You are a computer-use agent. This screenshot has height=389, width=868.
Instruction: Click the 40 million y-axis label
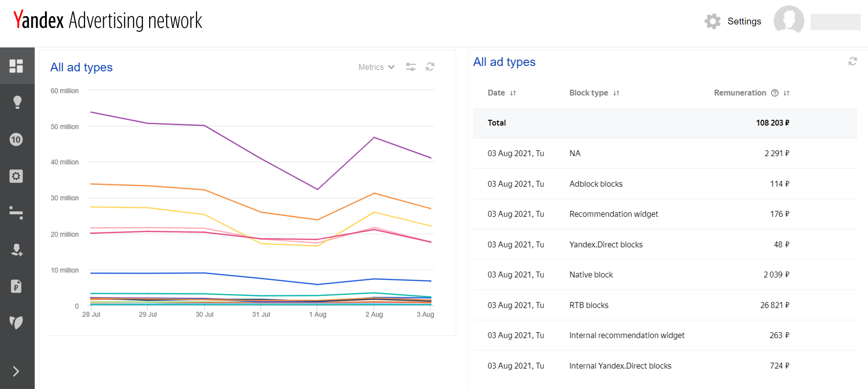[65, 162]
